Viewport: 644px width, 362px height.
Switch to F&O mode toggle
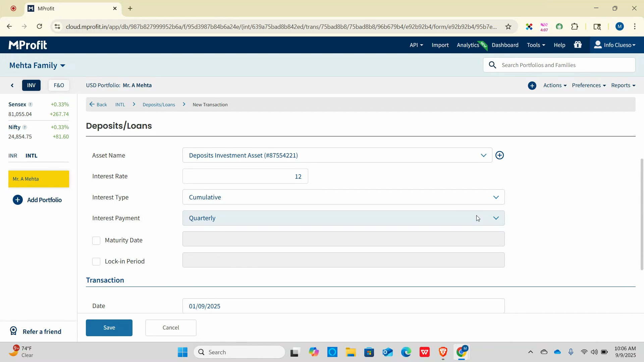click(x=59, y=85)
